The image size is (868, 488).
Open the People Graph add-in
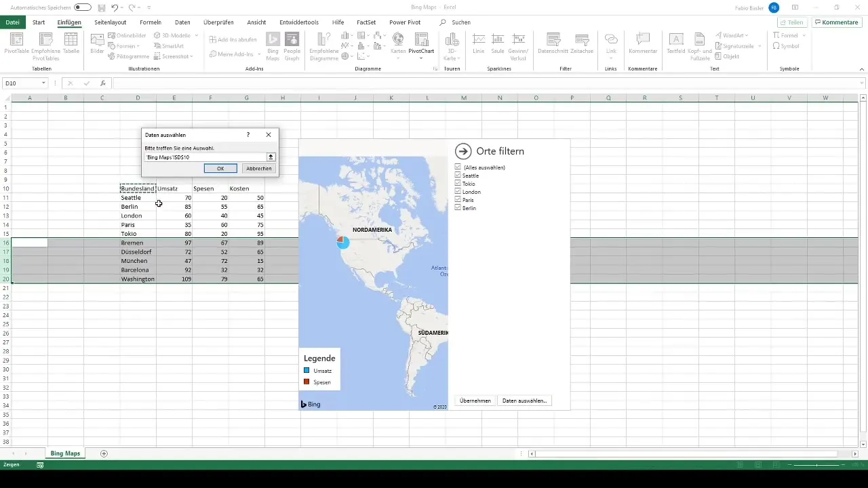coord(292,45)
